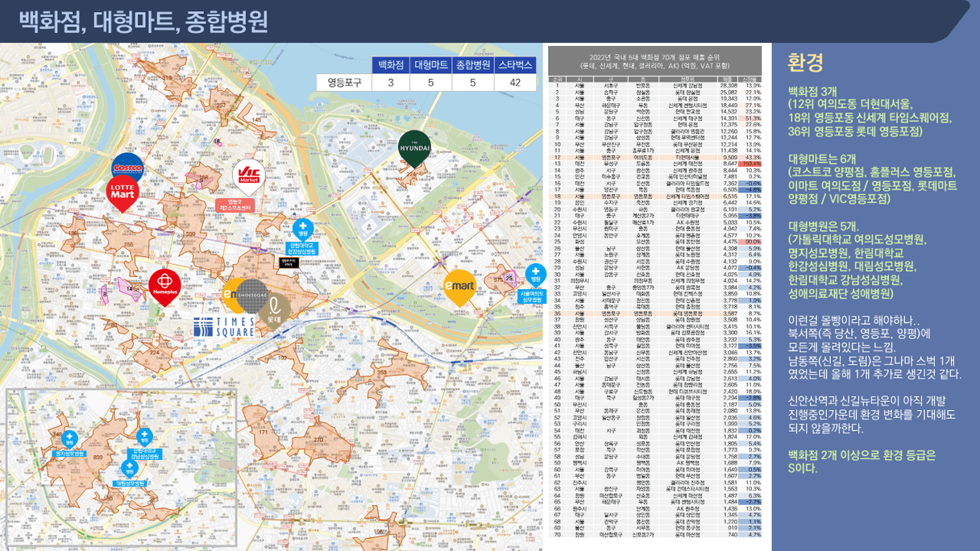Click the map region numbered 171
The width and height of the screenshot is (980, 551).
tap(262, 432)
